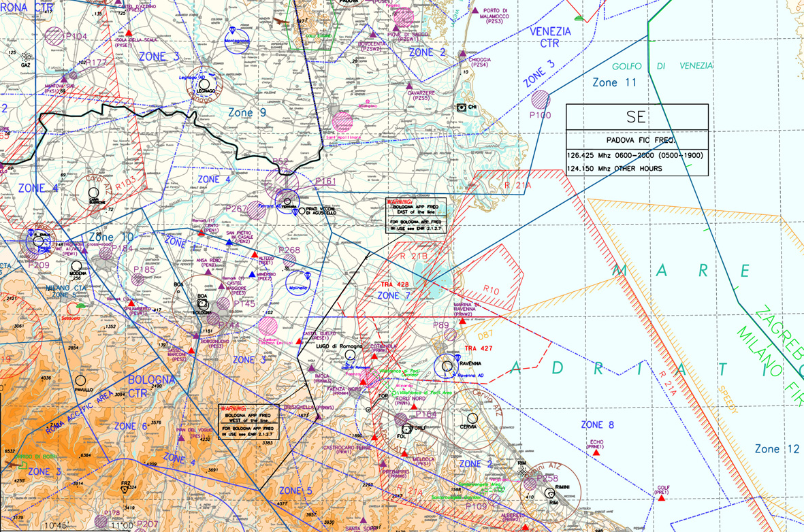The width and height of the screenshot is (804, 532).
Task: Click the ROMA ACC/FIC AREA label
Action: coord(80,414)
